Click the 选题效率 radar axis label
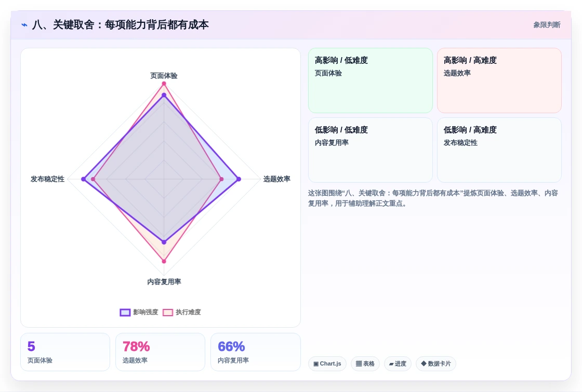582x392 pixels. [277, 179]
